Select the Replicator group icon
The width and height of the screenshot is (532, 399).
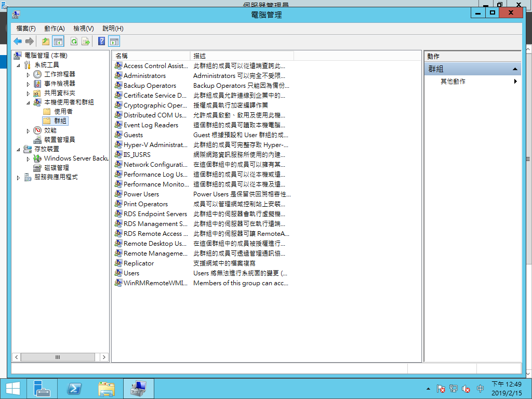[118, 263]
